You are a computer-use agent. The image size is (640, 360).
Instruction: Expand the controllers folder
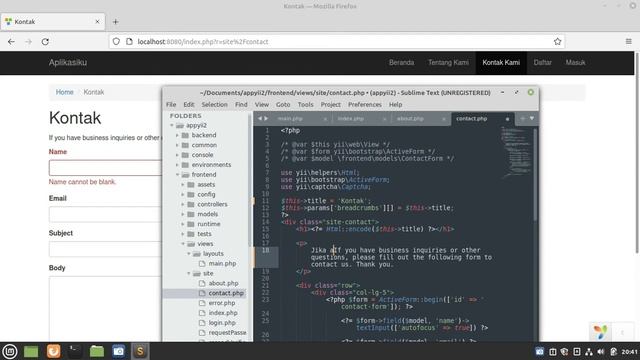pyautogui.click(x=183, y=204)
